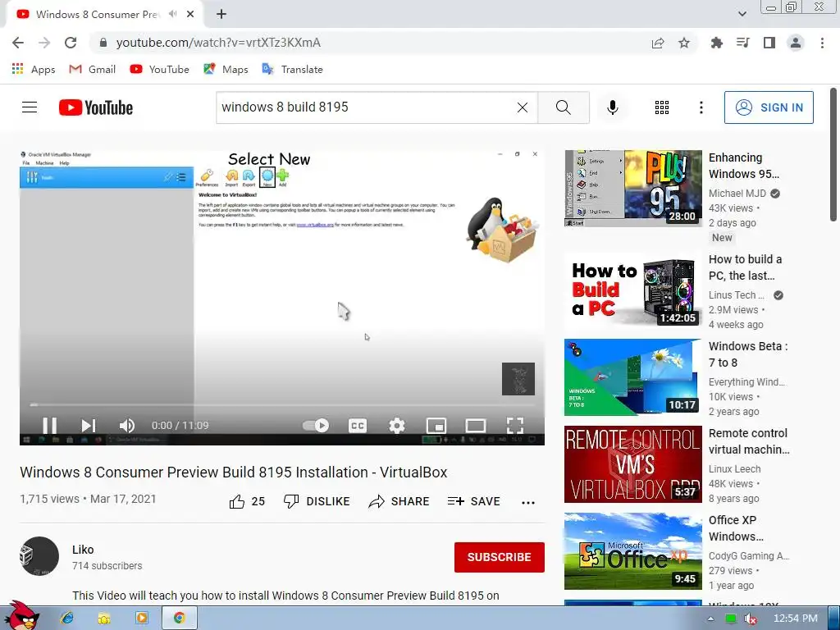Click muted volume tray icon

tap(750, 619)
